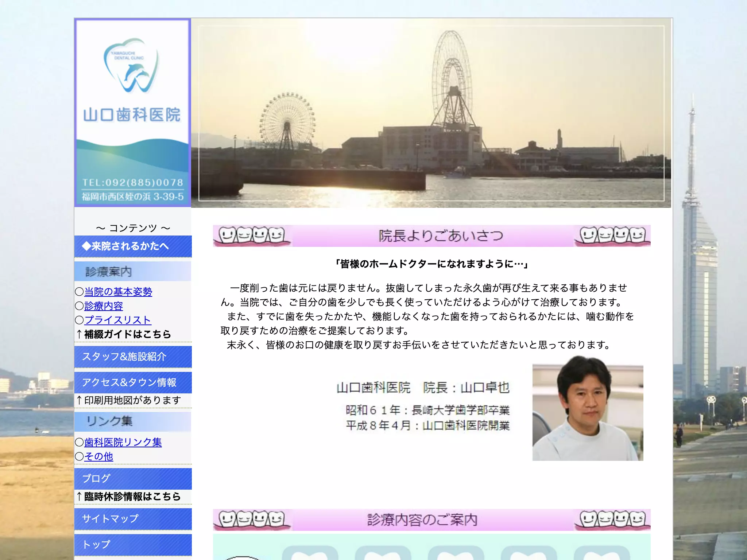The image size is (747, 560).
Task: Click the TEL:092(885)0078 text in logo panel
Action: point(133,183)
